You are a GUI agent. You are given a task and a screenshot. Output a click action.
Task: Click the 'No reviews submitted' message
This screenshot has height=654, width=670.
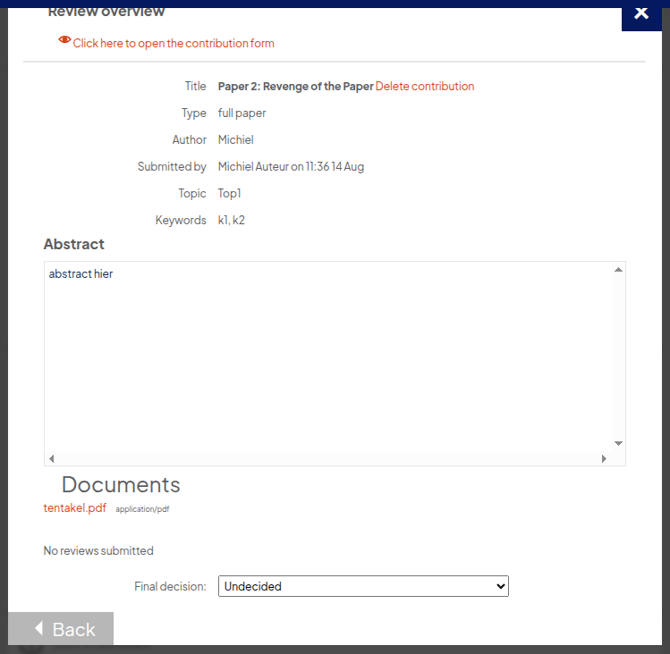[98, 551]
